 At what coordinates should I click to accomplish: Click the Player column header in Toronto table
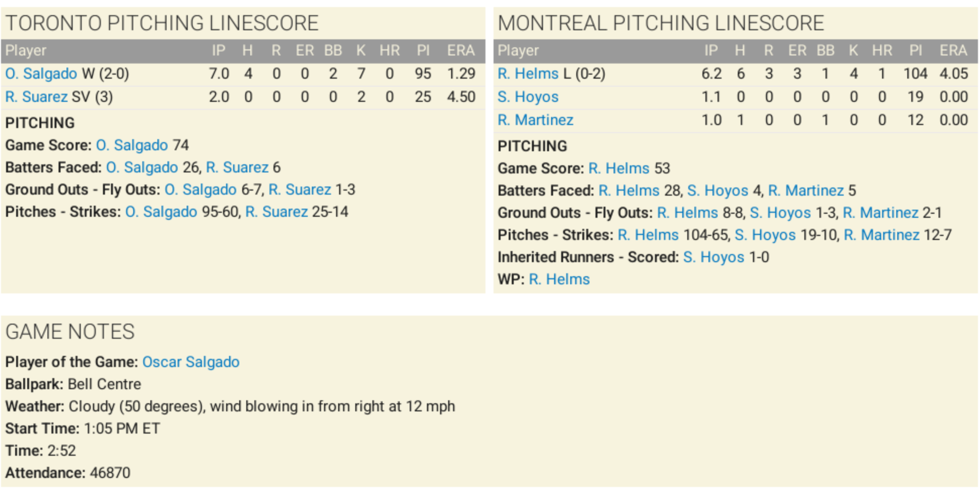[x=26, y=50]
